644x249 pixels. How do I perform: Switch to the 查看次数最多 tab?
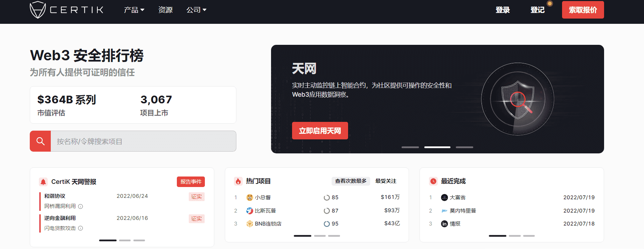tap(351, 181)
